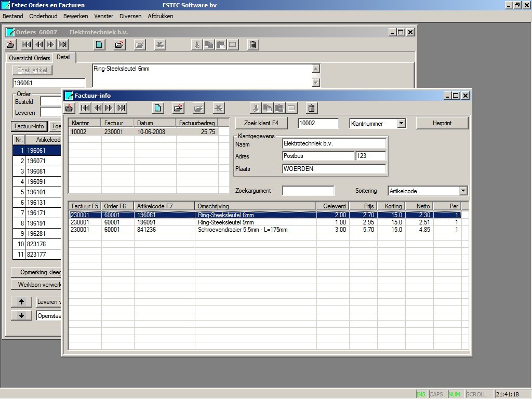Open the Afdrukken menu

tap(161, 16)
